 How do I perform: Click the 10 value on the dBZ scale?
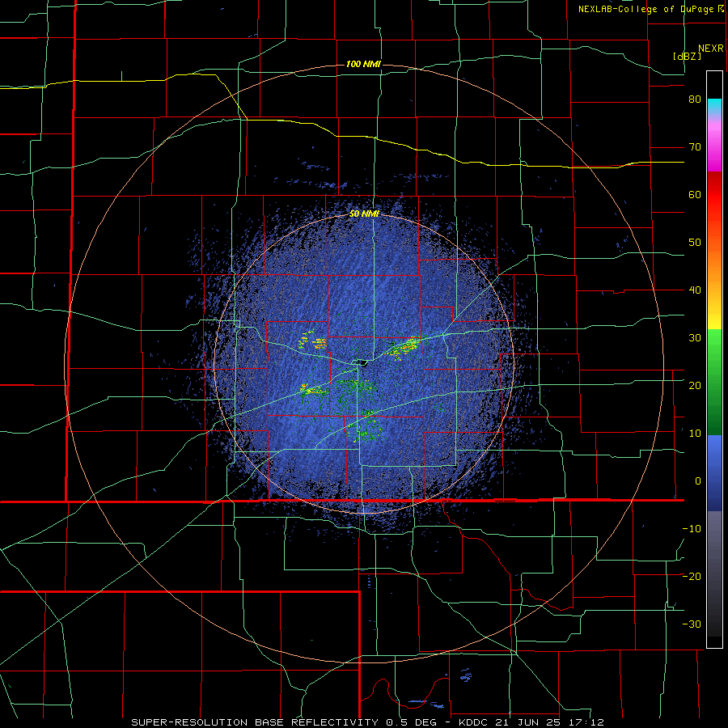coord(695,434)
